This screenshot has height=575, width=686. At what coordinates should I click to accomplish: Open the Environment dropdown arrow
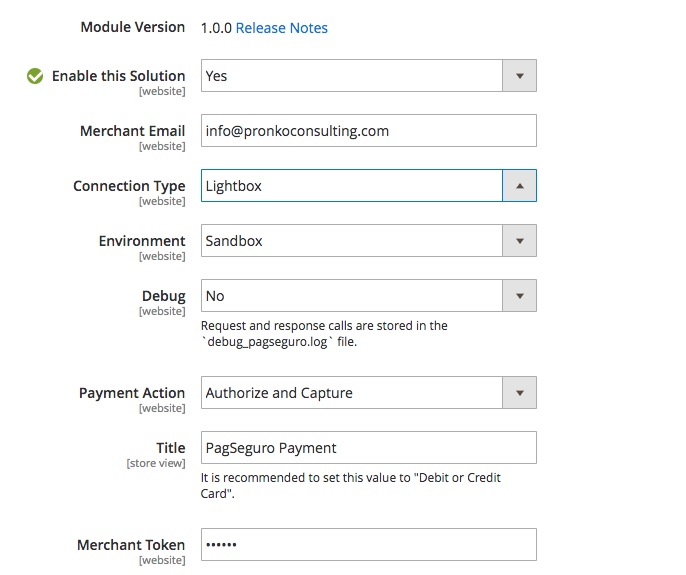(519, 241)
